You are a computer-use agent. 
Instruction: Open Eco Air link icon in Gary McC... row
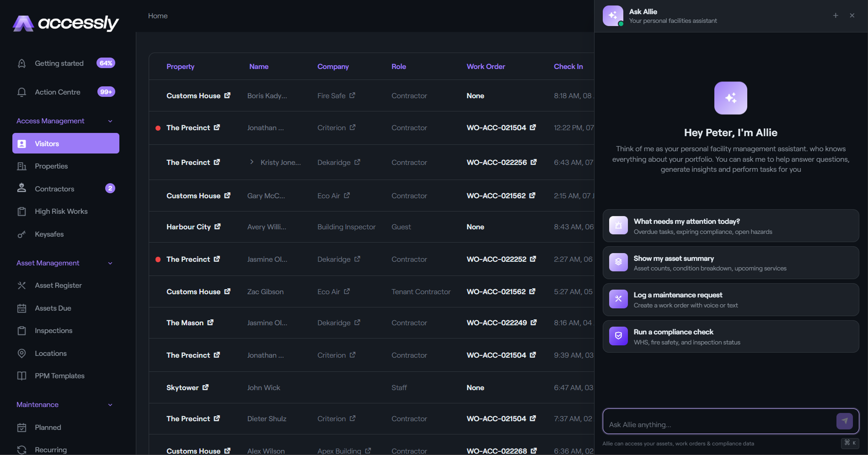[x=347, y=196]
